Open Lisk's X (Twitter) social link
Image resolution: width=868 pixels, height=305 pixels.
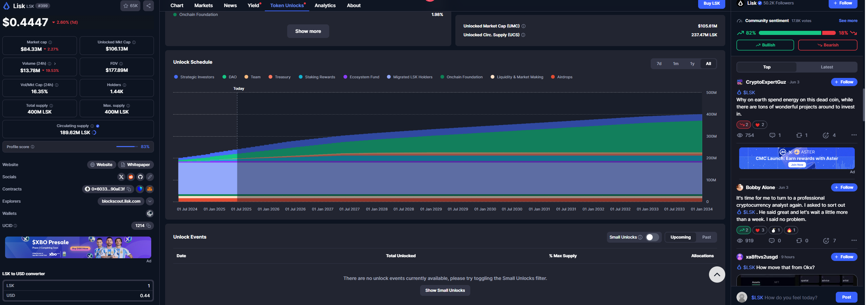[121, 177]
